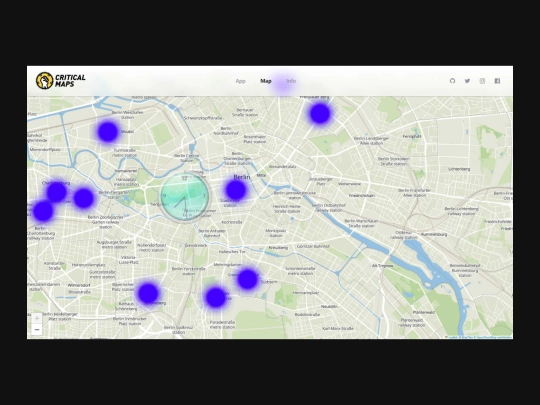
Task: Open the App nav item
Action: [x=240, y=81]
